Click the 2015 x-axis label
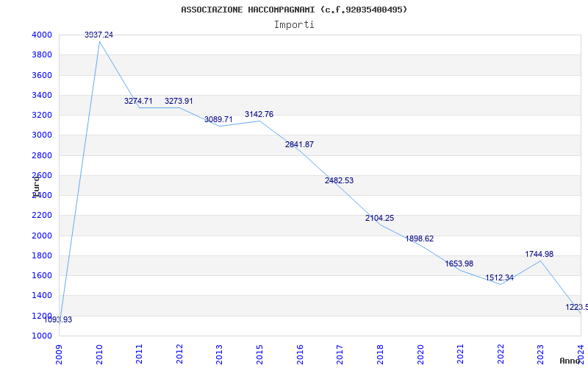 coord(259,355)
